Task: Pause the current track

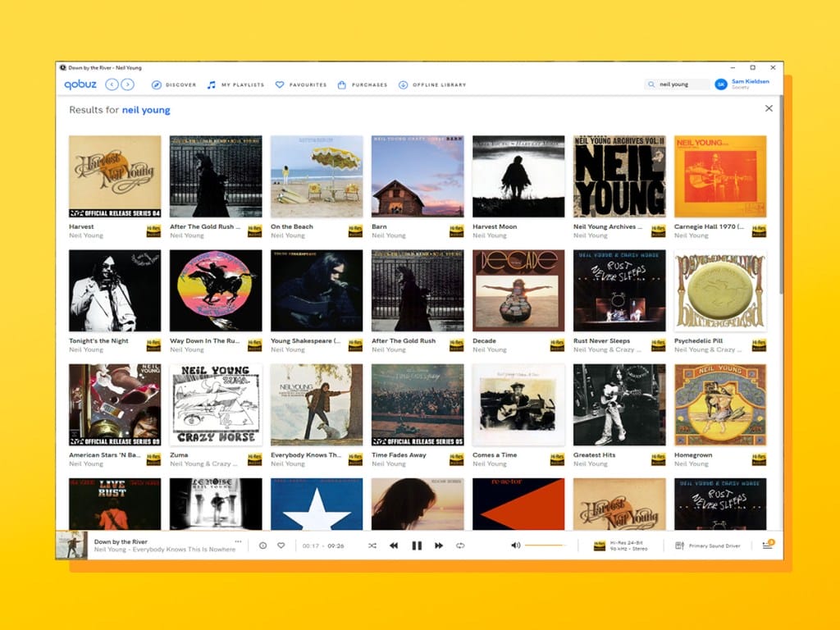Action: [x=418, y=545]
